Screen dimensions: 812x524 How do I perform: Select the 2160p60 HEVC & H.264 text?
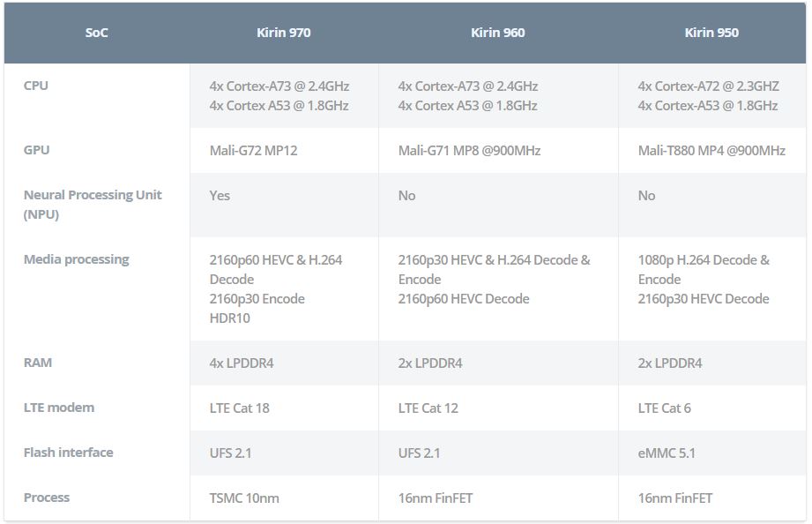[x=275, y=259]
